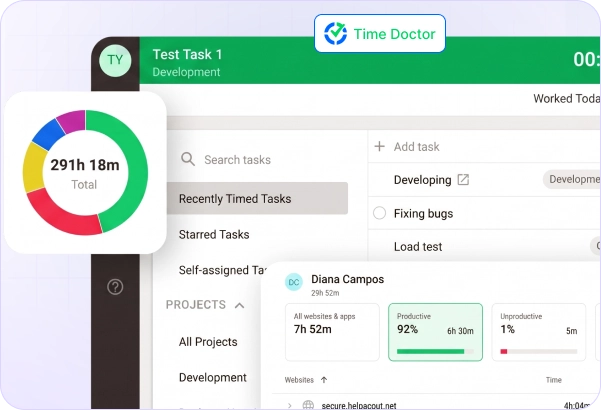Click the Test Task 1 title
This screenshot has height=410, width=601.
(187, 54)
